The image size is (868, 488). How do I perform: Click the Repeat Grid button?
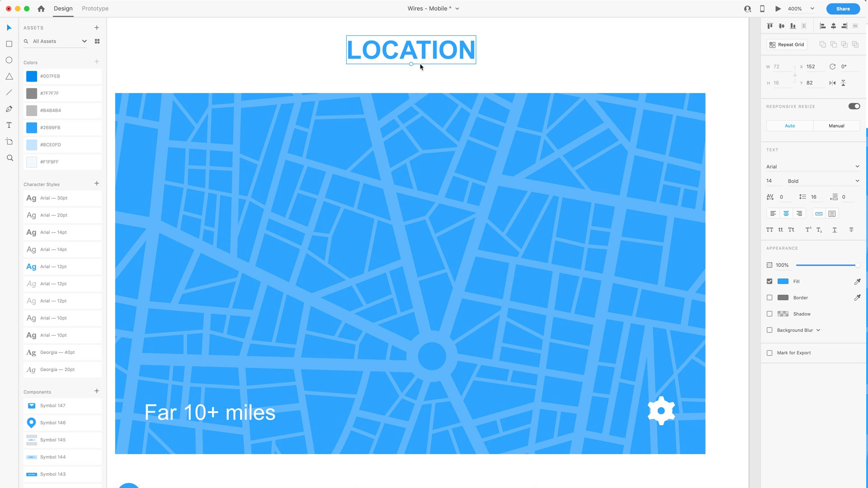coord(787,45)
